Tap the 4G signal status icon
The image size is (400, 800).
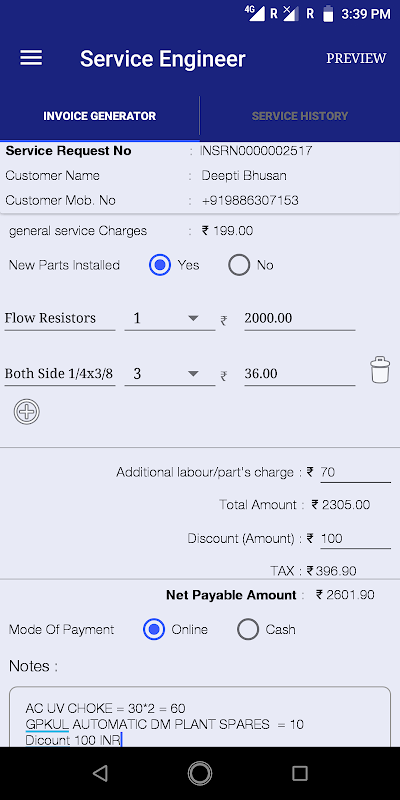tap(255, 13)
